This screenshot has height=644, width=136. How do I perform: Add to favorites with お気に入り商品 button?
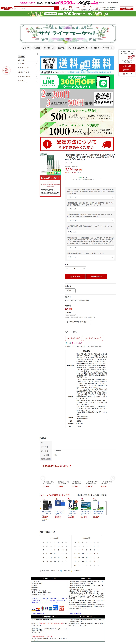[74, 338]
